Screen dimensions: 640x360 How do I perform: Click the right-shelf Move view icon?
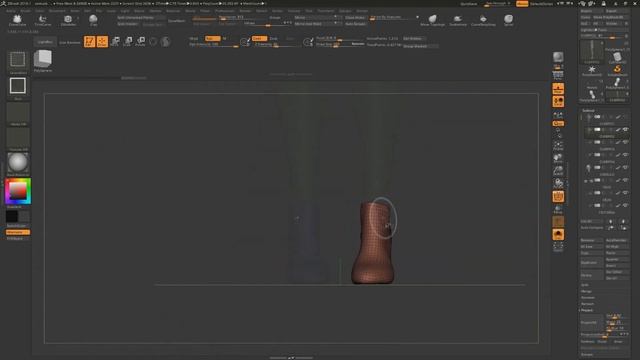[558, 158]
